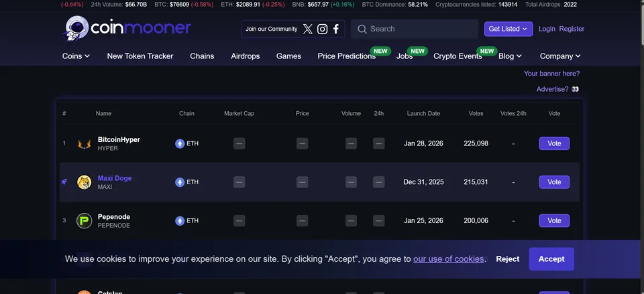Click the Chain column header
Image resolution: width=644 pixels, height=294 pixels.
[x=187, y=114]
